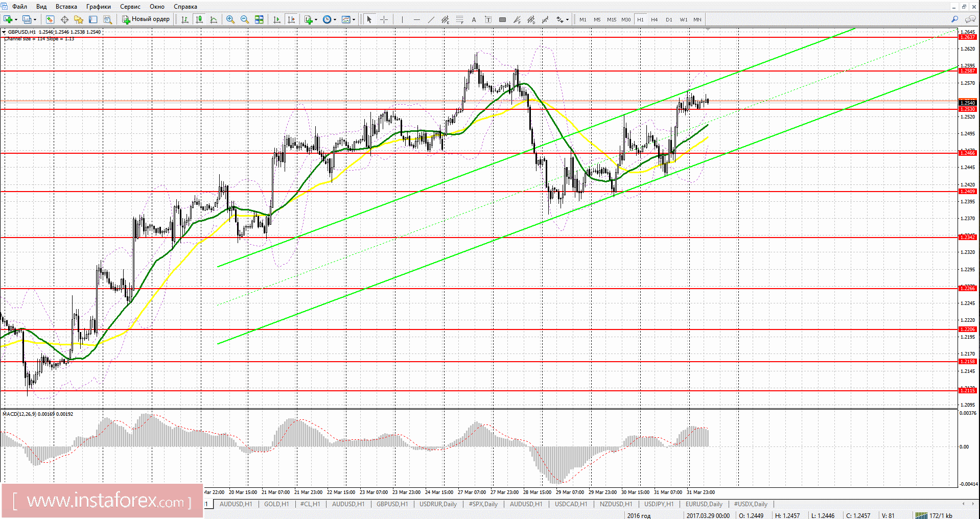Expand the templates dropdown arrow
This screenshot has width=980, height=519.
click(x=354, y=19)
